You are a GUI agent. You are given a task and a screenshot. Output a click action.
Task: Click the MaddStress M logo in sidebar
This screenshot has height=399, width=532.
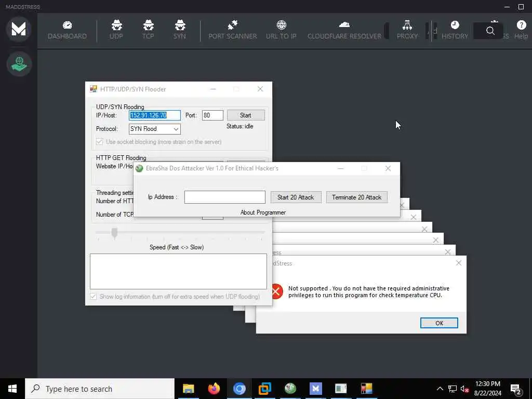pyautogui.click(x=19, y=29)
